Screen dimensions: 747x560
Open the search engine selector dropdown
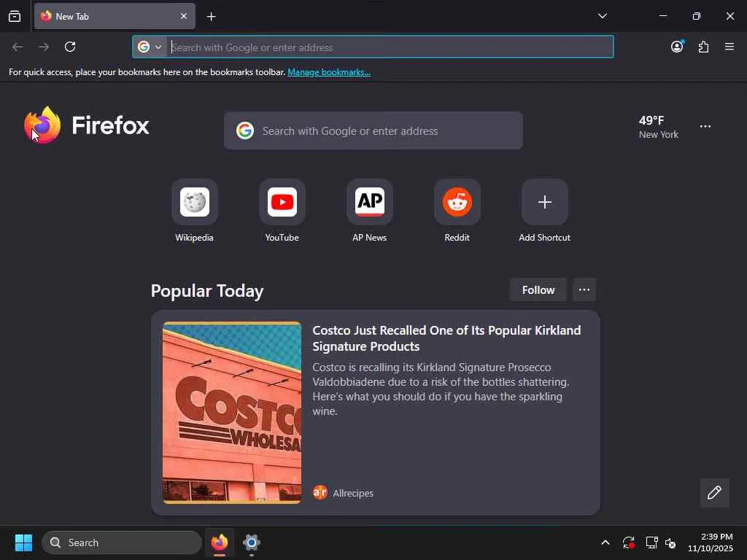point(150,47)
